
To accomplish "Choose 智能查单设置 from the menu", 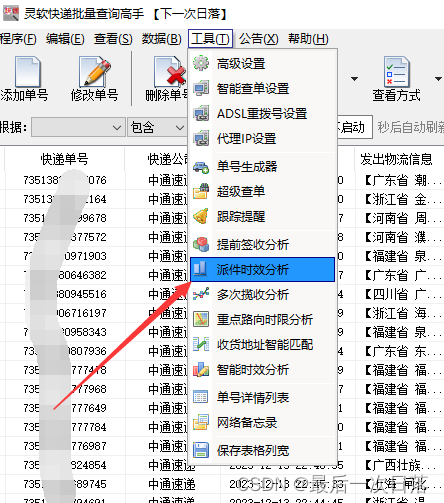I will [x=262, y=88].
